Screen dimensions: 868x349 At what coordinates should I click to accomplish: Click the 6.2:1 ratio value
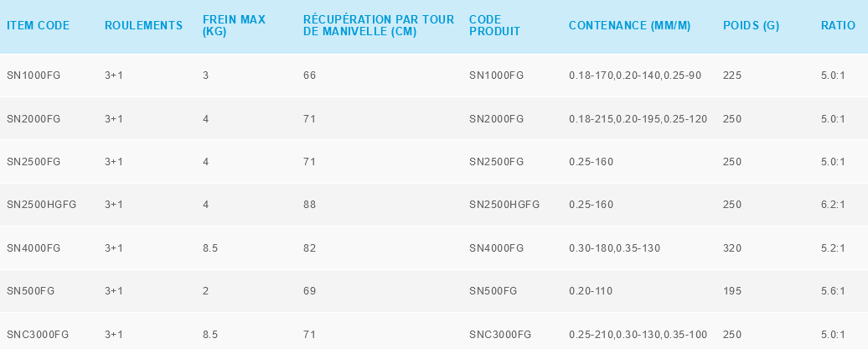coord(833,205)
